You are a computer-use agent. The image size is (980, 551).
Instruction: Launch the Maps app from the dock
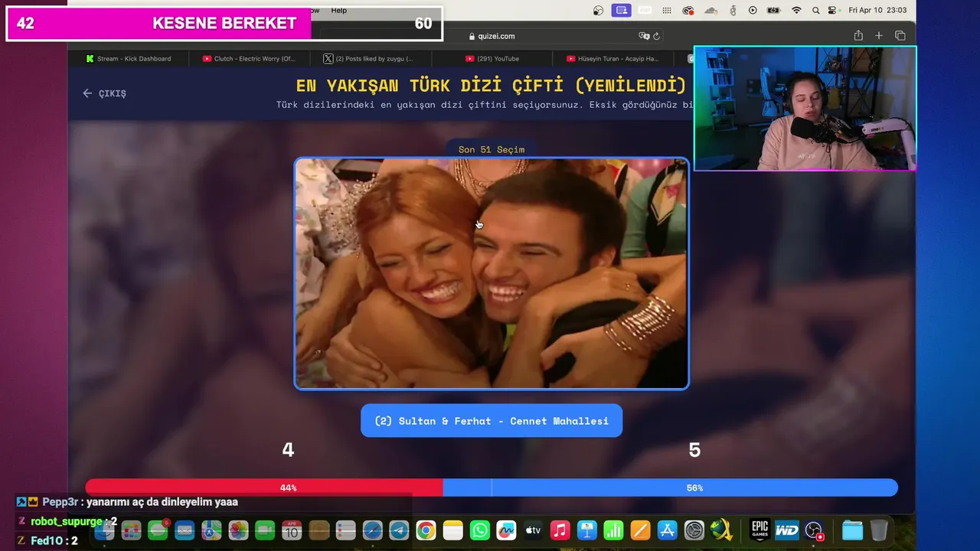[211, 530]
